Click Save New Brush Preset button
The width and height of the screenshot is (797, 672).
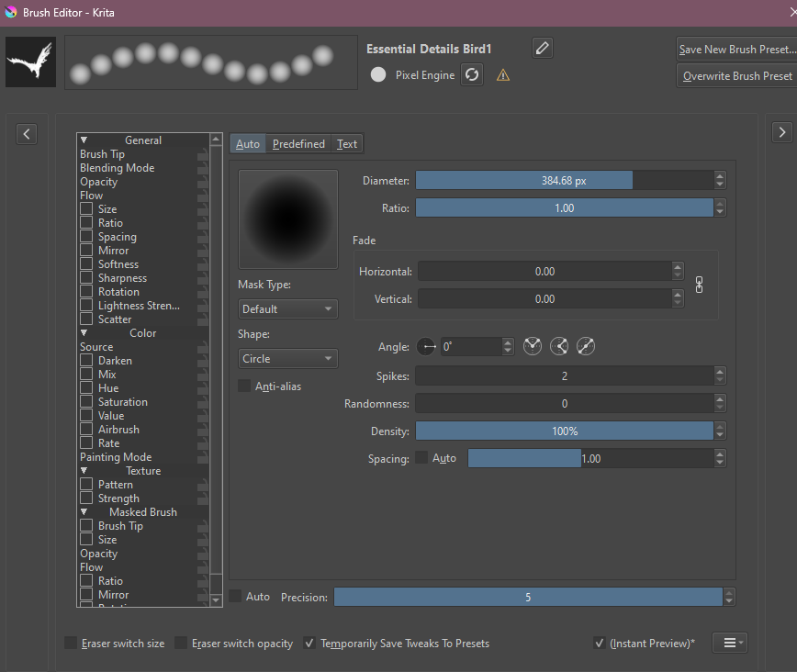click(x=736, y=50)
